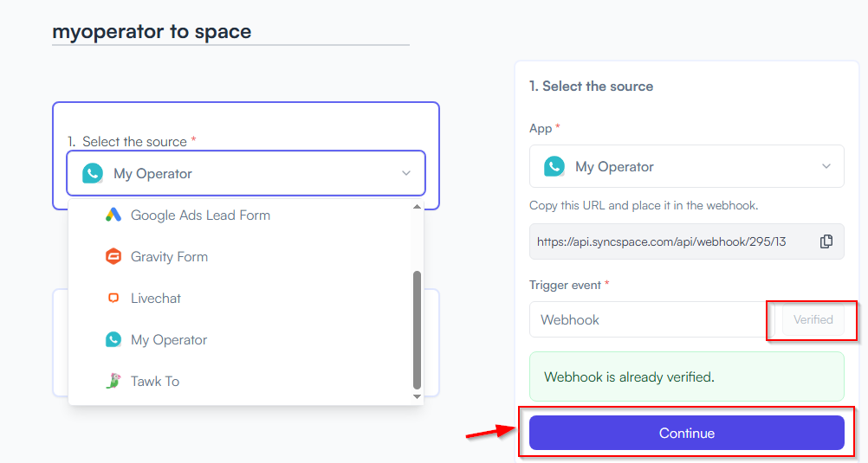Open the My Operator App combo box
This screenshot has width=868, height=463.
(x=686, y=166)
